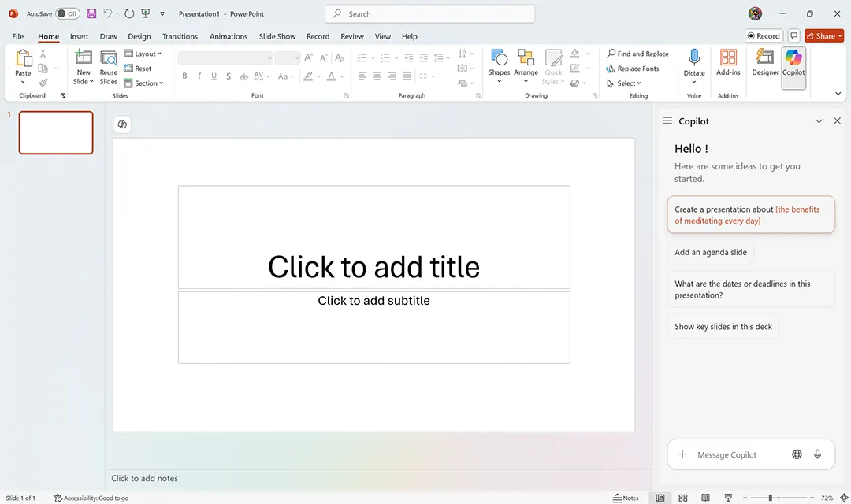Click the microphone icon in the Copilot pane
The image size is (851, 504).
coord(818,454)
